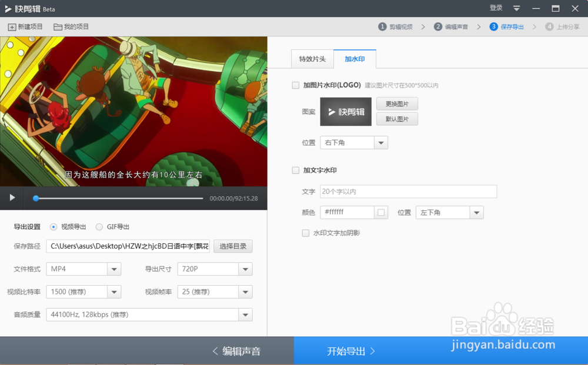Create a new project with 新建项目

[x=25, y=26]
